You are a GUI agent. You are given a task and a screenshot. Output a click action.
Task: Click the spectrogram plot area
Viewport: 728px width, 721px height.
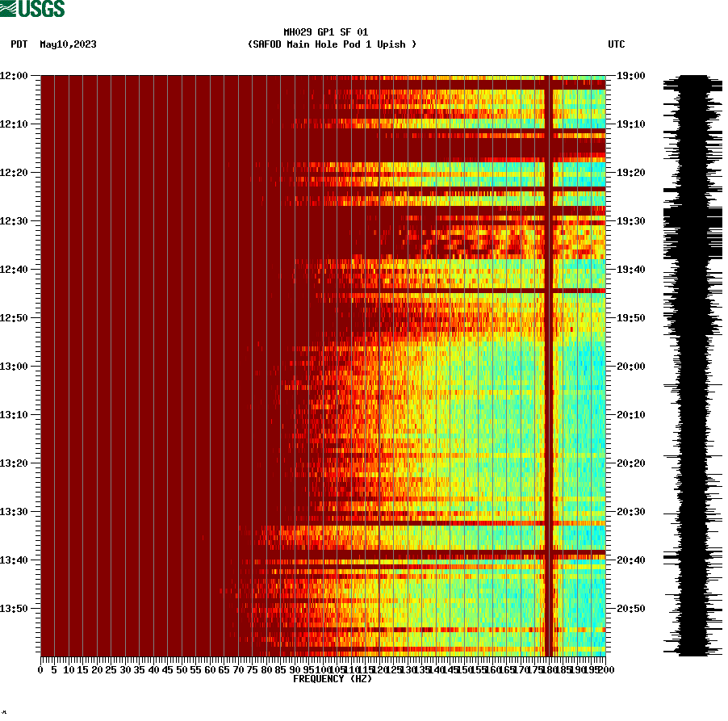click(x=323, y=363)
